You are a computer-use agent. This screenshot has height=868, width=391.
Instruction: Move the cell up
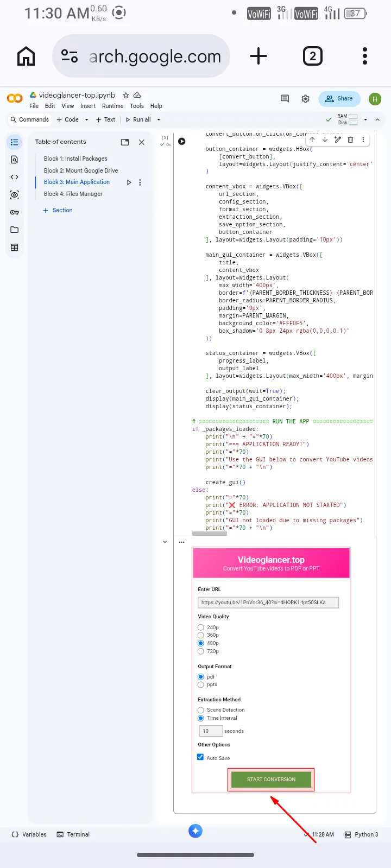click(x=312, y=140)
